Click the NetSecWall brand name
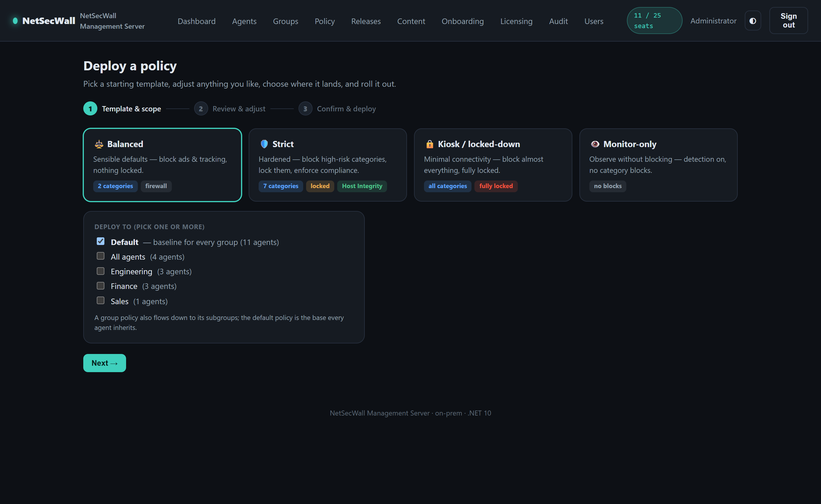The width and height of the screenshot is (821, 504). [x=49, y=21]
